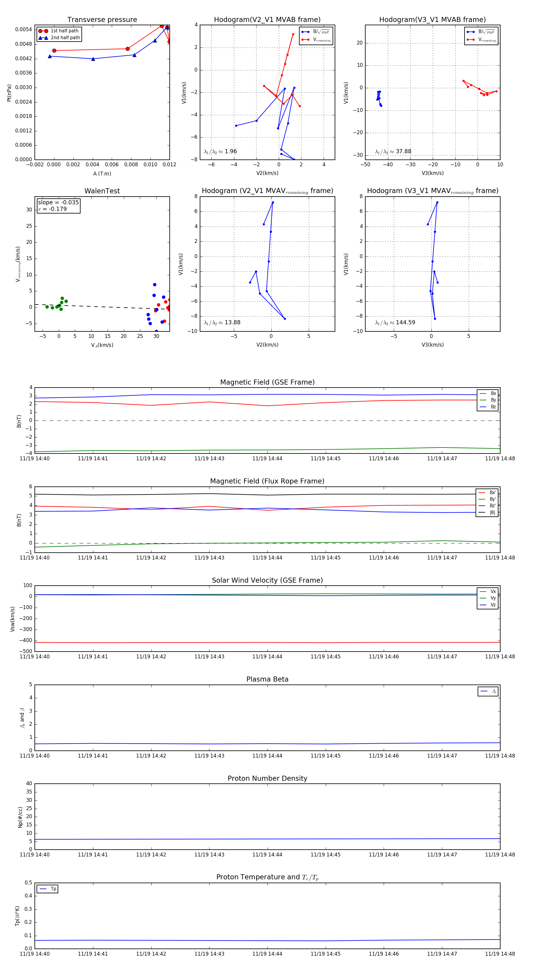Click the eigenvalue ratio text '13.88'

232,323
